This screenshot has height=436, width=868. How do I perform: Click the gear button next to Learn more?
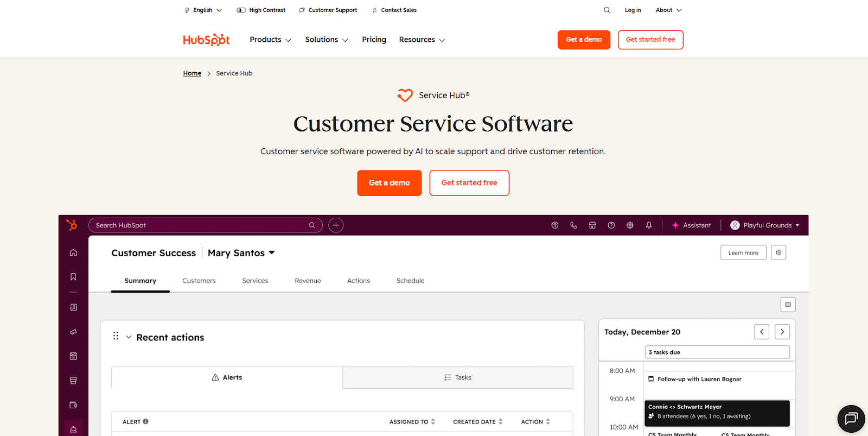click(778, 252)
